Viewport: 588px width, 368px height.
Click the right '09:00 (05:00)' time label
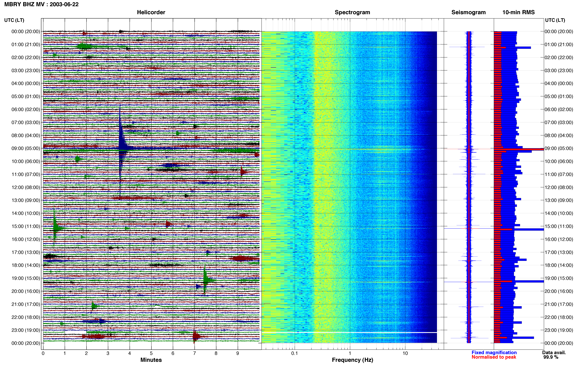click(559, 148)
